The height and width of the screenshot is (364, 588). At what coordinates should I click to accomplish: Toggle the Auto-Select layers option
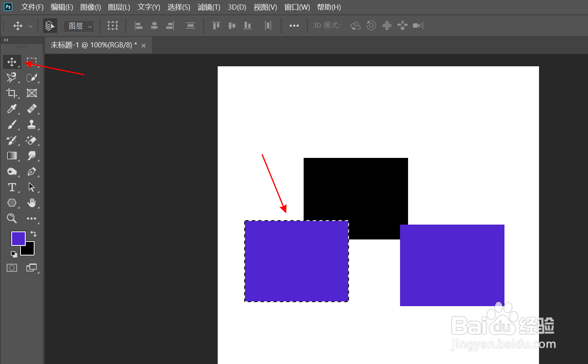[50, 26]
